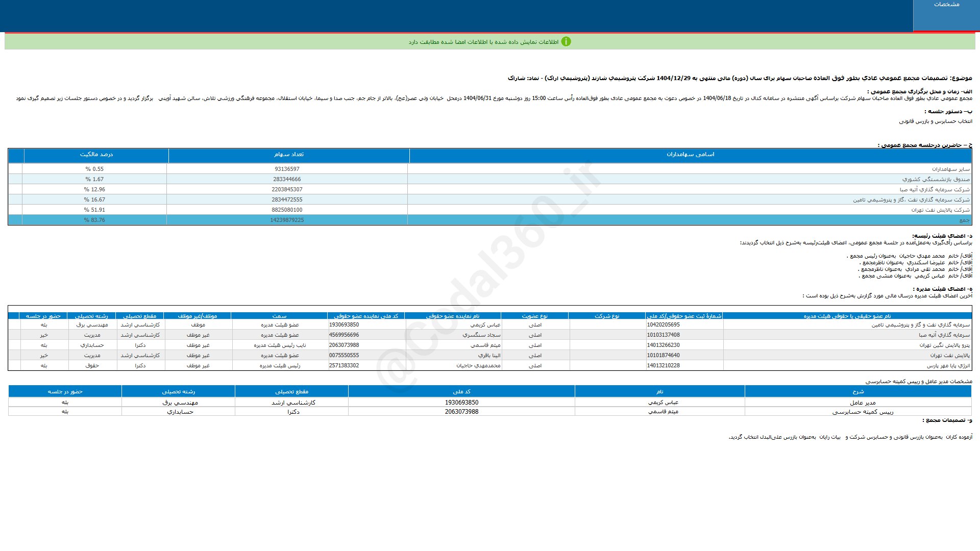Click the کد ملی header in CEO table

(461, 392)
